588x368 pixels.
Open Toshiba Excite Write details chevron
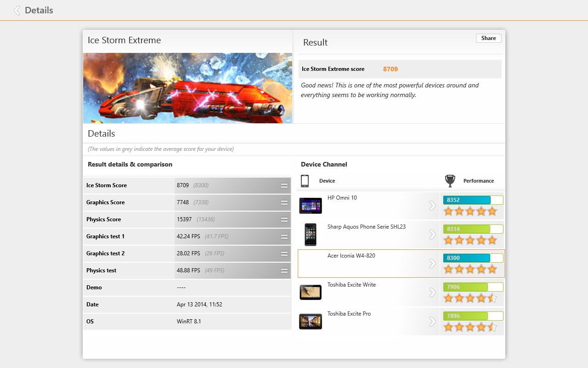coord(432,293)
